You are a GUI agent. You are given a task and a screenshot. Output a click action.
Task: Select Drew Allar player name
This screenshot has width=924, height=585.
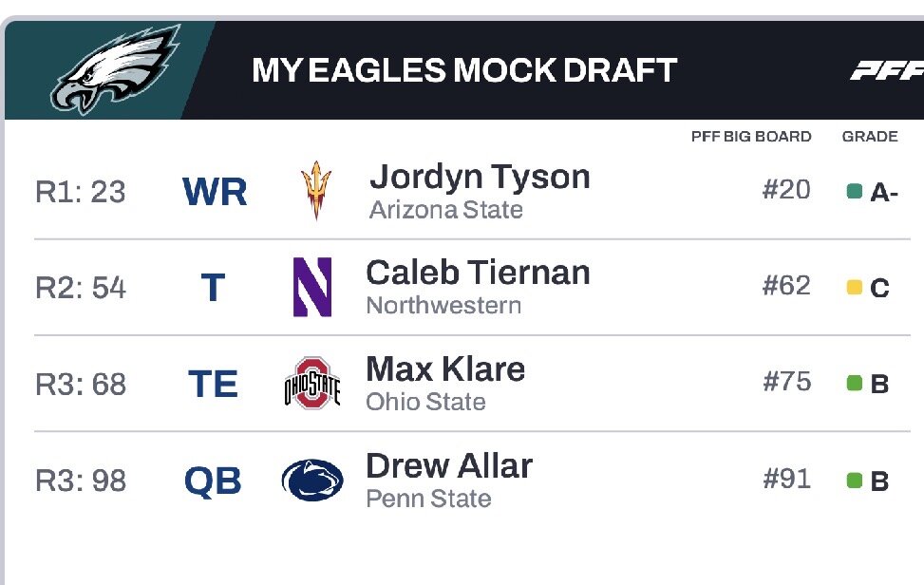(449, 466)
